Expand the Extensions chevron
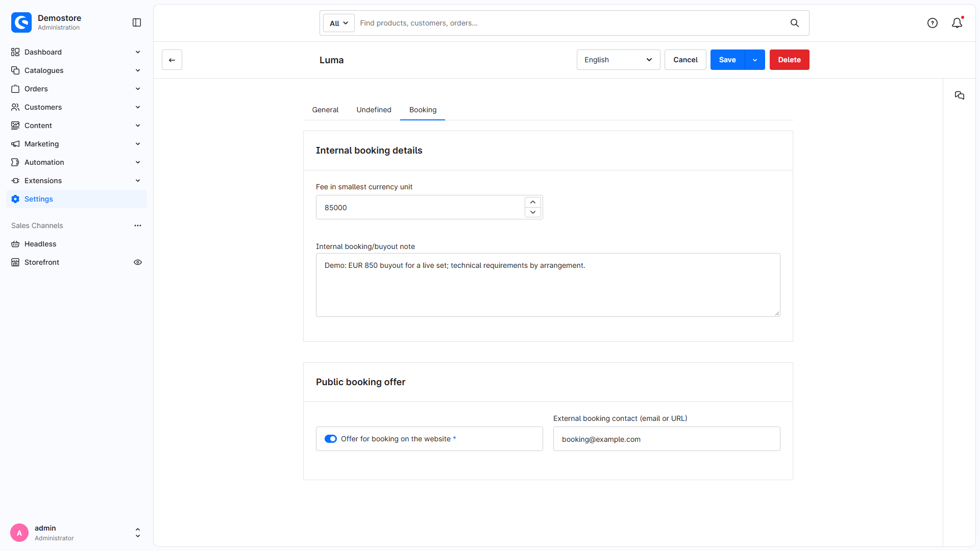Viewport: 980px width, 551px height. [138, 181]
